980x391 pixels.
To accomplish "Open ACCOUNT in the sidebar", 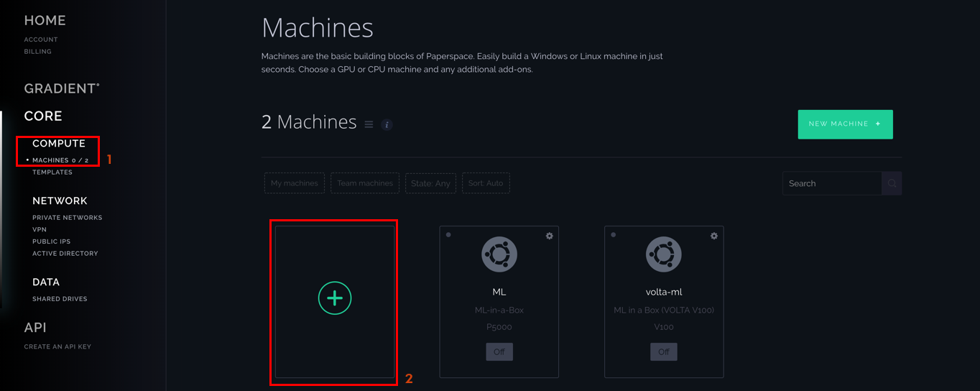I will tap(41, 40).
